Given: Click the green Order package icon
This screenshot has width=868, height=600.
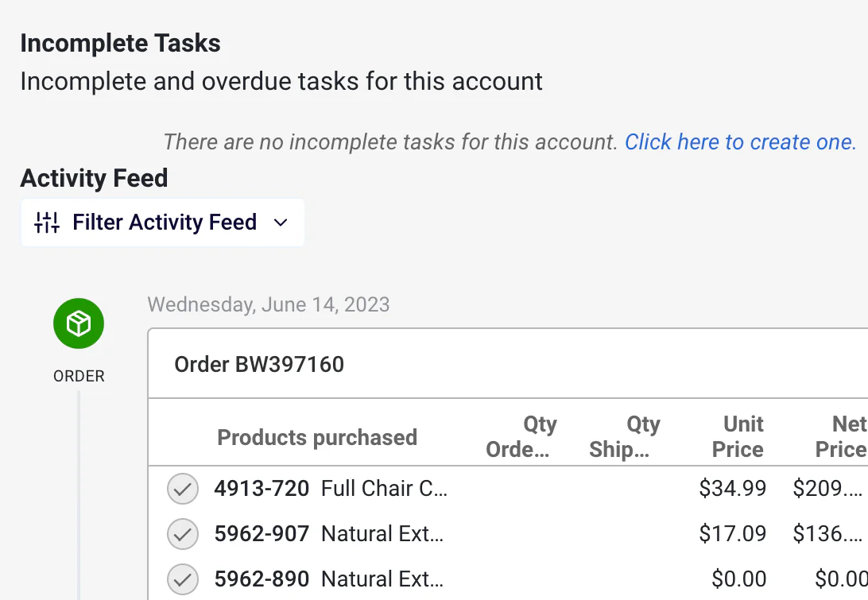Looking at the screenshot, I should (x=79, y=323).
